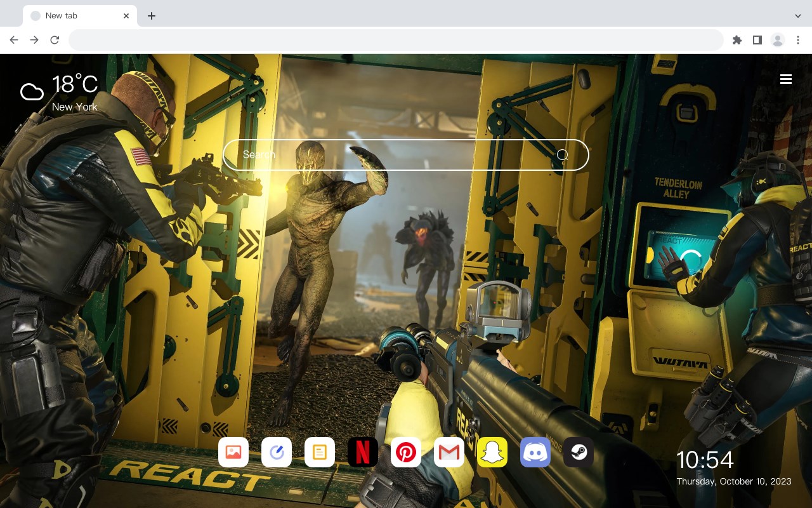Click the New York location label

75,107
